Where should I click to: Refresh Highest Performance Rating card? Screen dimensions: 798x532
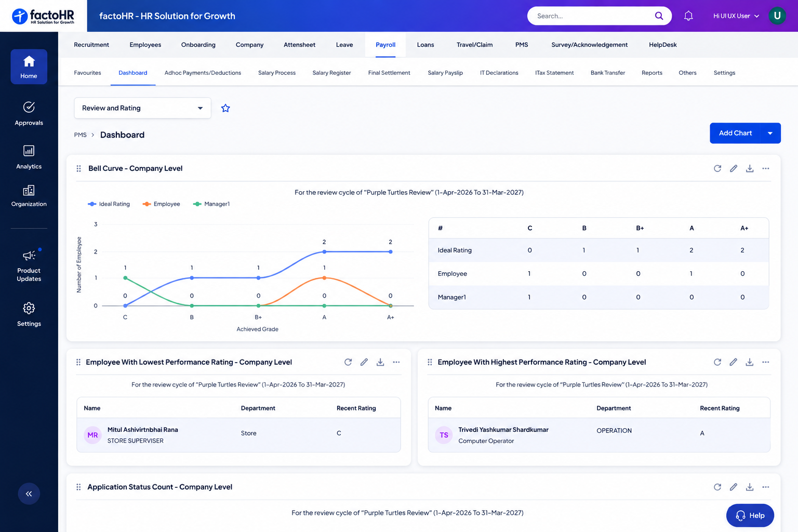(x=717, y=362)
